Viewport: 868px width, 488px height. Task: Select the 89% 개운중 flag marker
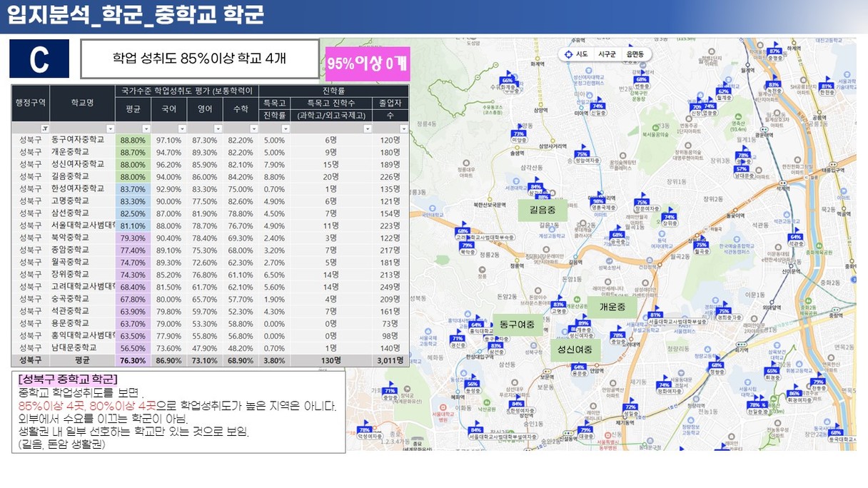point(584,325)
